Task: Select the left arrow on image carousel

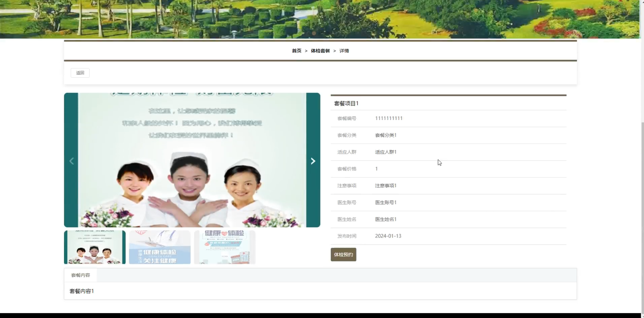Action: (71, 161)
